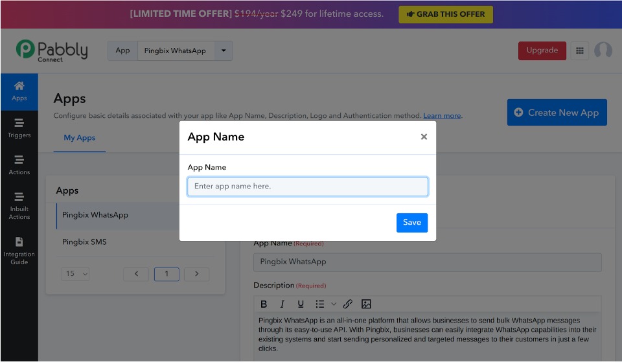Click the limited time offer banner text

coord(257,14)
